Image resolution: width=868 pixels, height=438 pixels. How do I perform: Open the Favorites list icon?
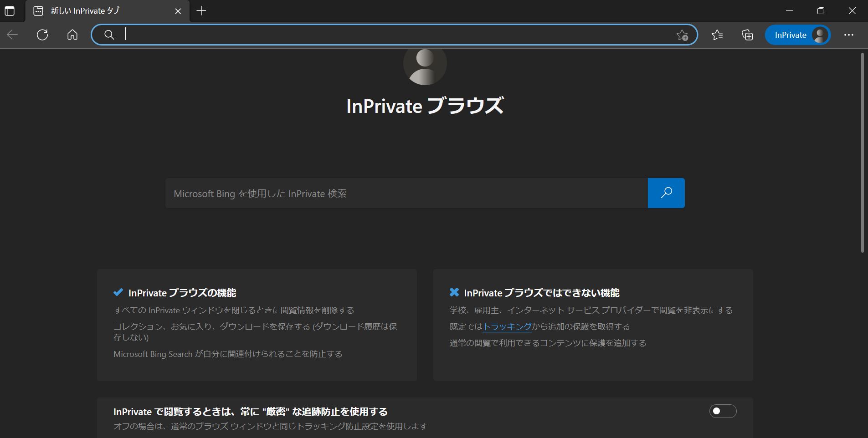pos(717,35)
